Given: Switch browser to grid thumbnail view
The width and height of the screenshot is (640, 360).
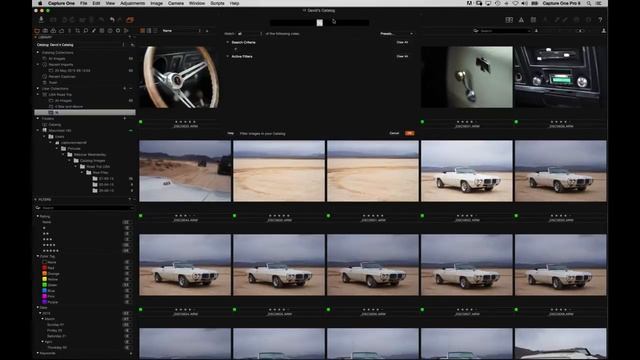Looking at the screenshot, I should click(142, 31).
